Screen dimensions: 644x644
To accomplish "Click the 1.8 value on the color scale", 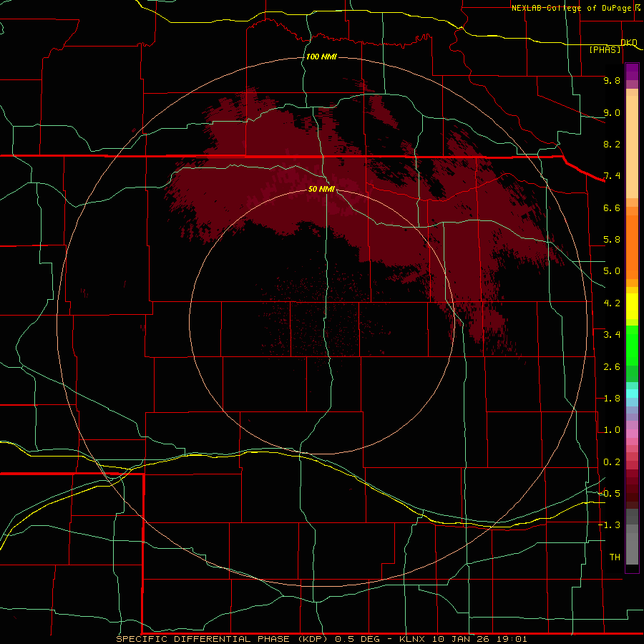I will tap(612, 399).
